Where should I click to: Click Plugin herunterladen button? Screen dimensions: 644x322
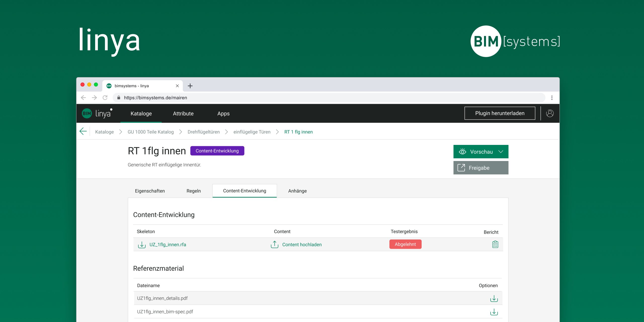pos(500,113)
